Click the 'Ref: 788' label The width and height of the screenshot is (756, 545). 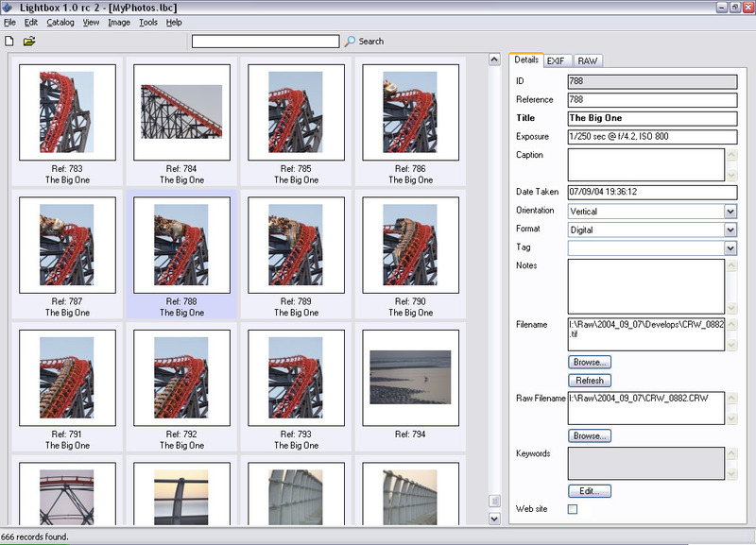click(181, 301)
